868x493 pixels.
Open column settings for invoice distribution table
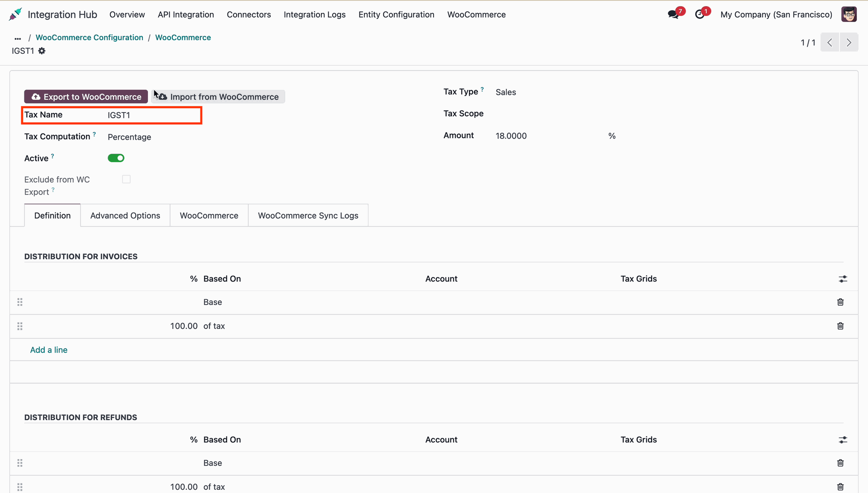[x=843, y=279]
